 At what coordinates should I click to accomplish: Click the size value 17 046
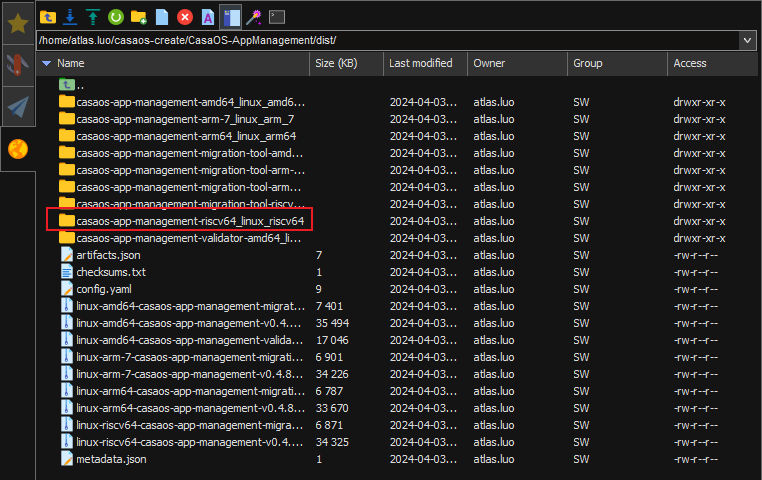pyautogui.click(x=332, y=341)
